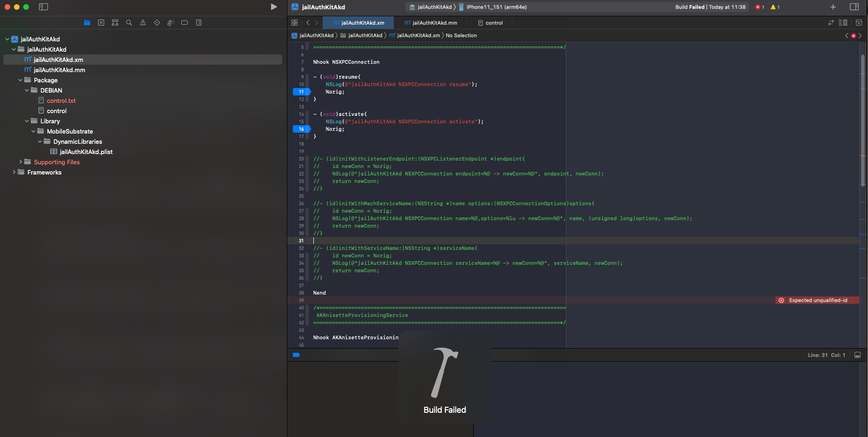The width and height of the screenshot is (868, 437).
Task: Switch to the control tab
Action: (490, 22)
